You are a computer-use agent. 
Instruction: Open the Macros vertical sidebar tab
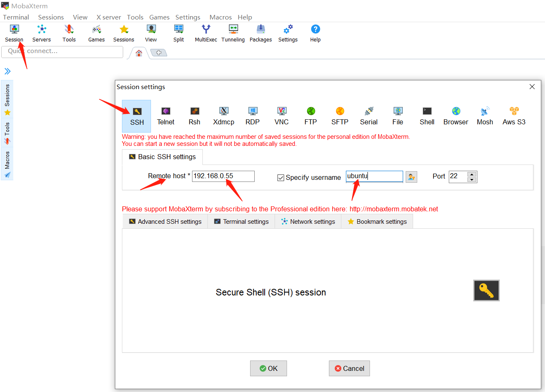(x=7, y=164)
